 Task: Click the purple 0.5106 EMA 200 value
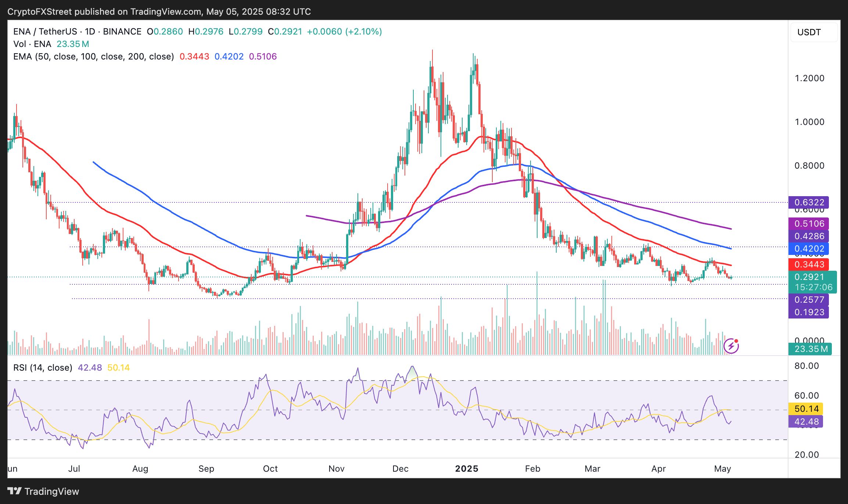click(263, 57)
